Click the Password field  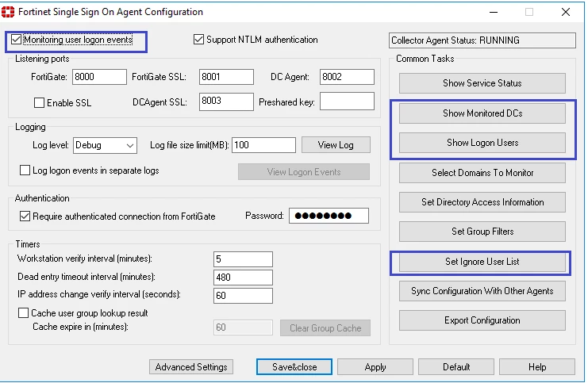click(329, 216)
